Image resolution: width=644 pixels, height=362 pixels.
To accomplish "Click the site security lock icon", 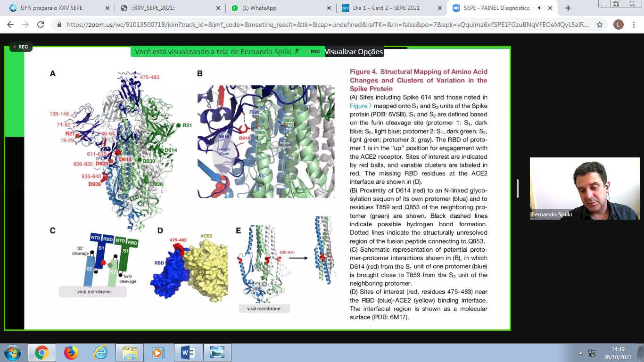I will pos(59,25).
